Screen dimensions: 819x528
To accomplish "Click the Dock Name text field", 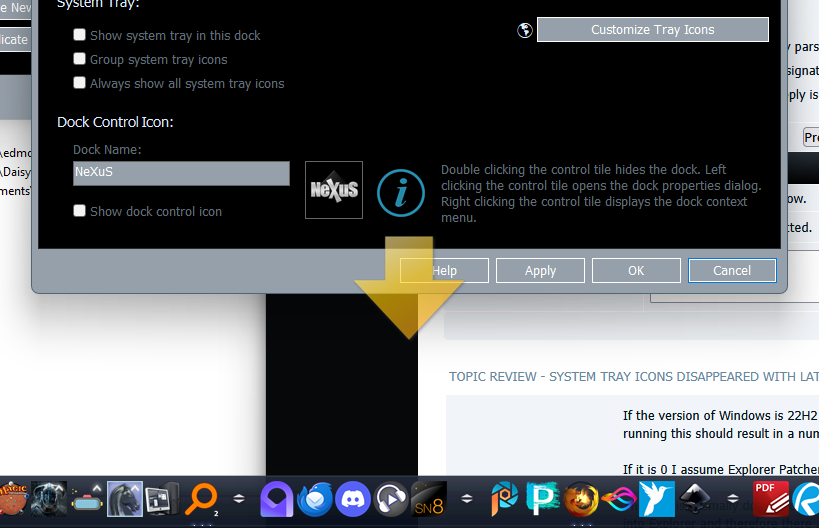I will pos(181,173).
